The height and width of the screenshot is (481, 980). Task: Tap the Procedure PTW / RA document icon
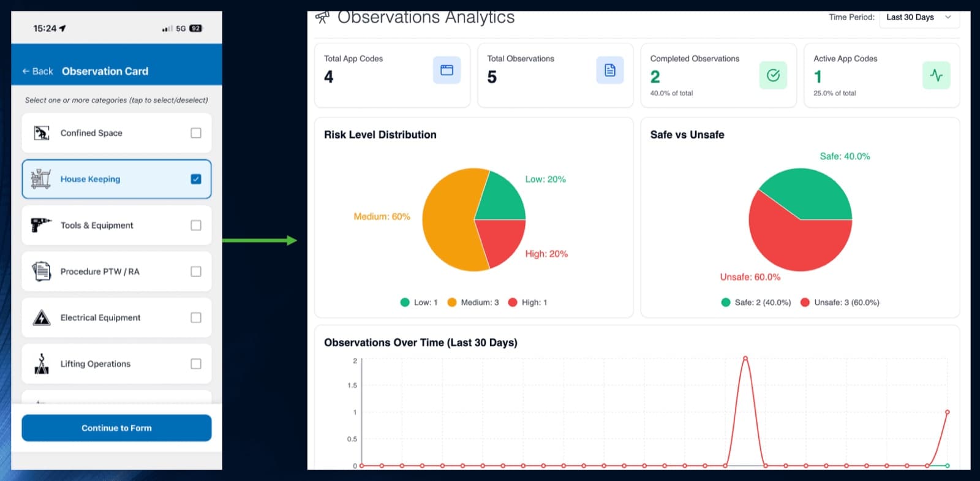tap(42, 271)
